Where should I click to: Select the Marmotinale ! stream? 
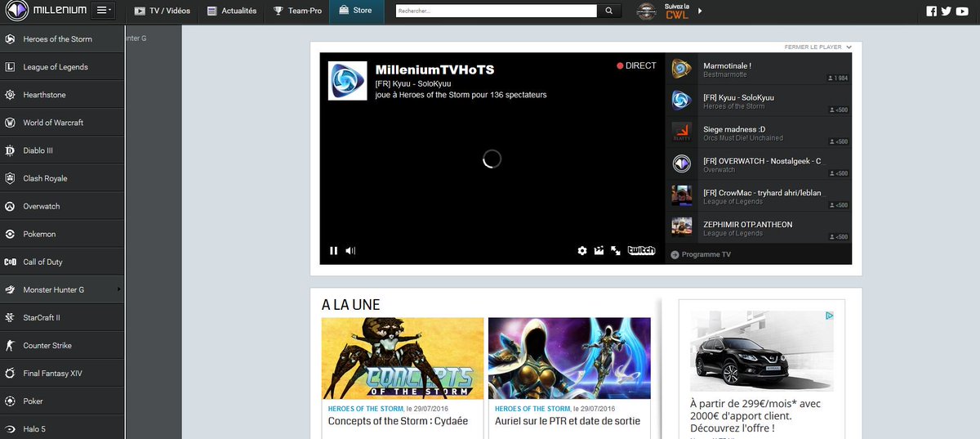[758, 69]
